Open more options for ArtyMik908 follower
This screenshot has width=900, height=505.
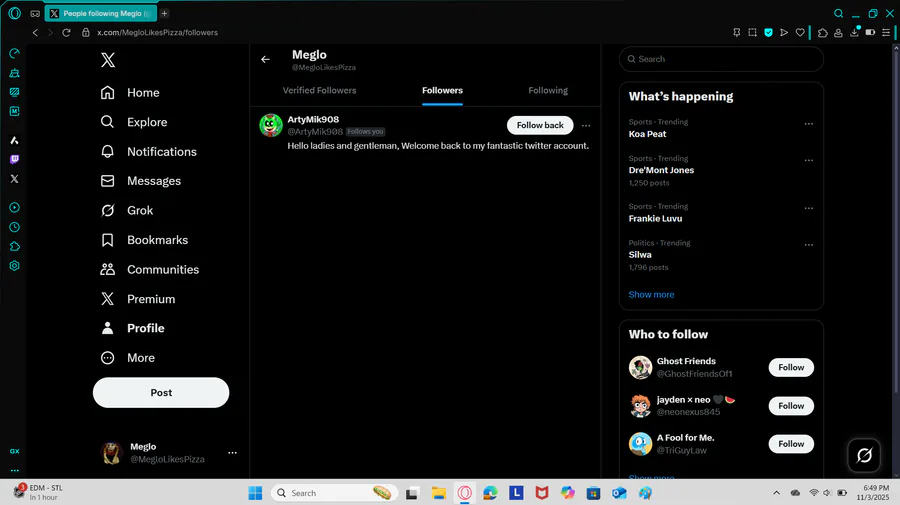click(586, 125)
